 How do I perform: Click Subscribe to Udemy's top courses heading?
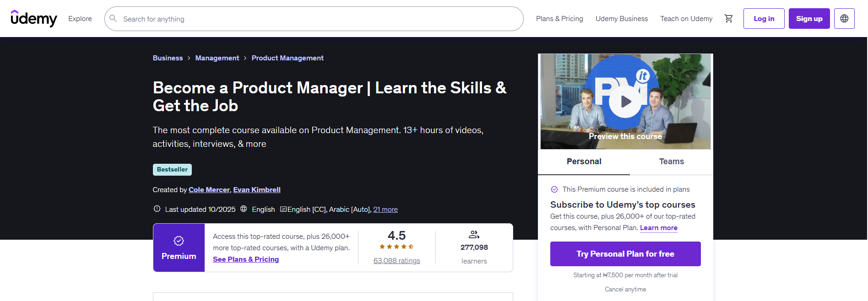pos(623,205)
